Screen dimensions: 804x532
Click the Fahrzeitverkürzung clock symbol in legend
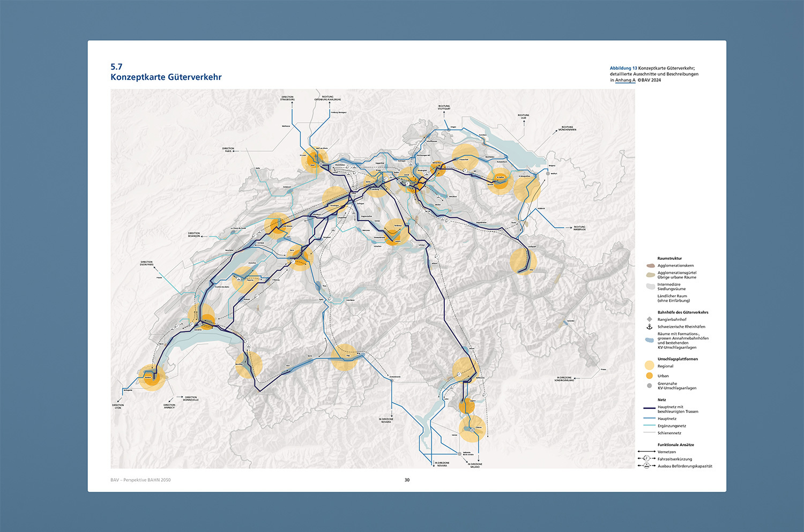coord(646,459)
